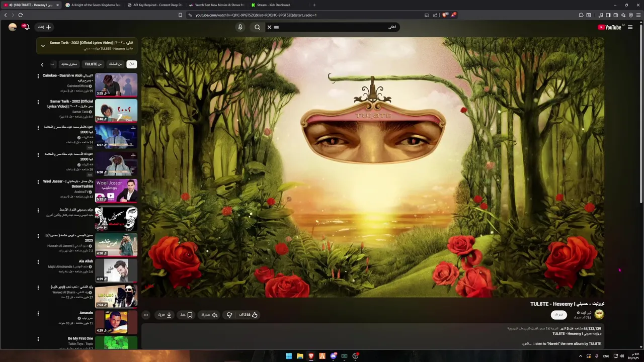Viewport: 644px width, 362px height.
Task: Open the account avatar menu
Action: 13,27
